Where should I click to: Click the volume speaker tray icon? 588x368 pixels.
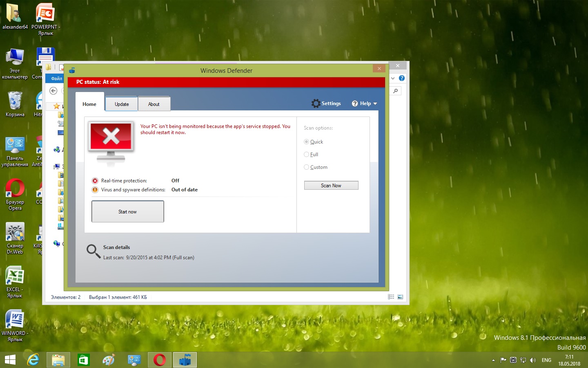coord(532,360)
